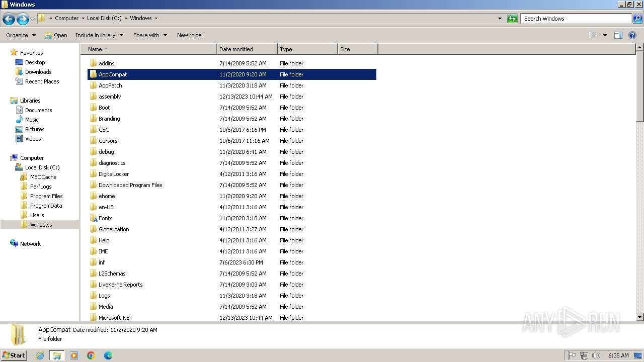Select Documents under Libraries
Screen dimensions: 644x362
coord(39,110)
